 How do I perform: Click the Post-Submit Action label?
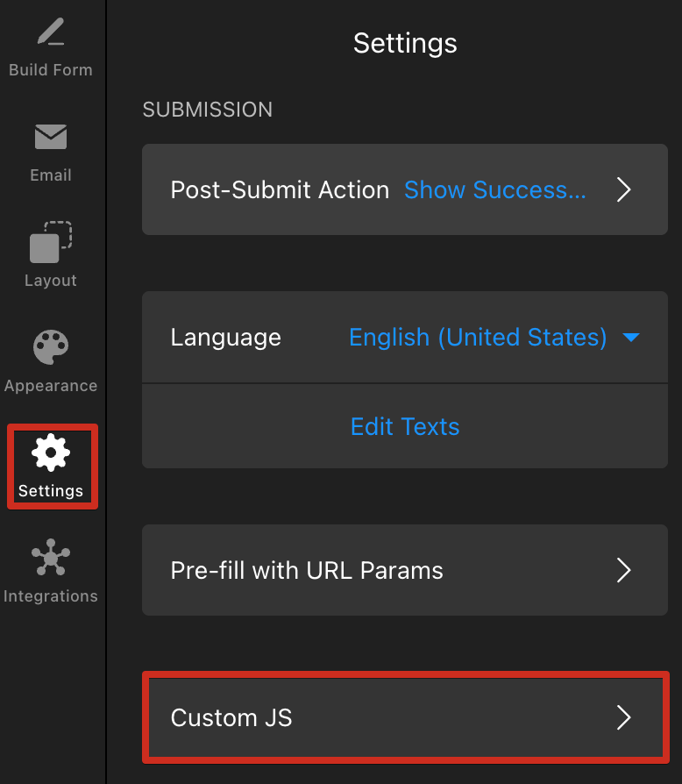(x=280, y=190)
